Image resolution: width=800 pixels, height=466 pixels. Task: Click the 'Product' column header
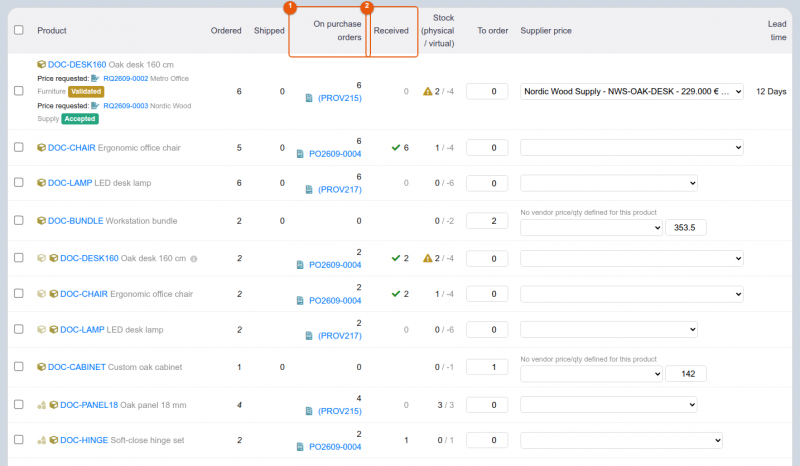(x=52, y=31)
